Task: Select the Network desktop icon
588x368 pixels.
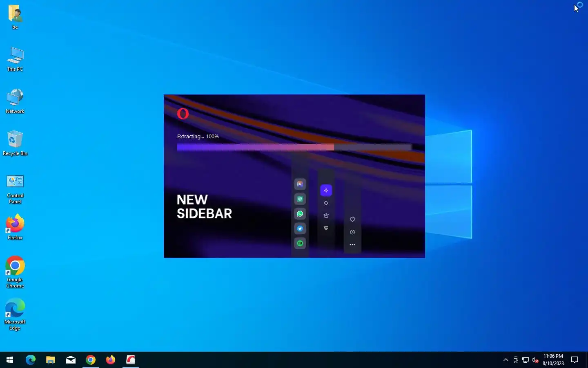Action: tap(15, 101)
